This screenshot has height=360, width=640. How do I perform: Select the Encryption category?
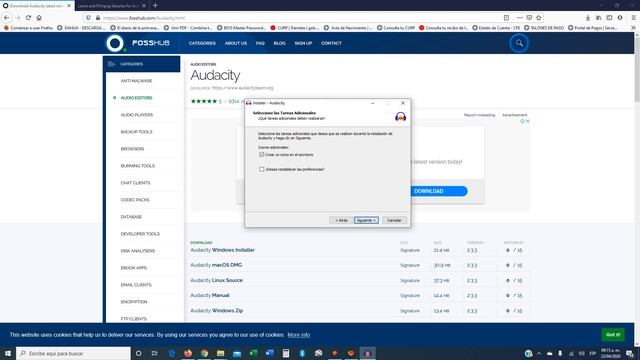(x=134, y=302)
